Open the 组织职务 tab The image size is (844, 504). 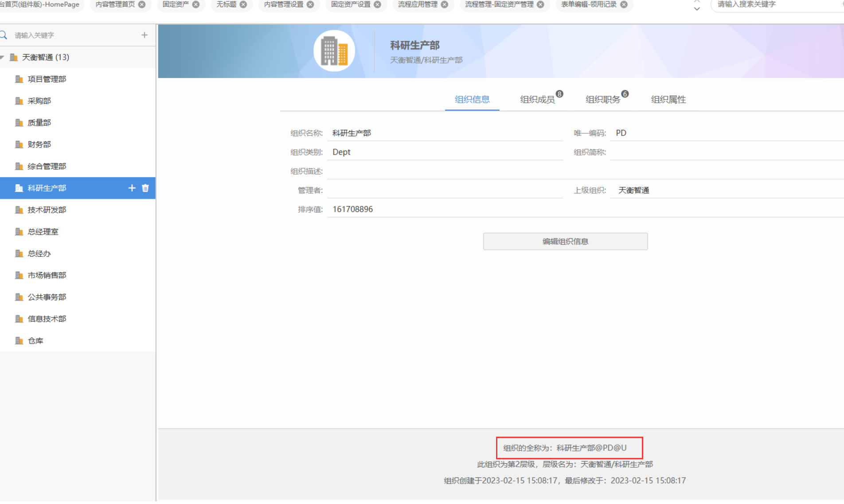[x=603, y=100]
